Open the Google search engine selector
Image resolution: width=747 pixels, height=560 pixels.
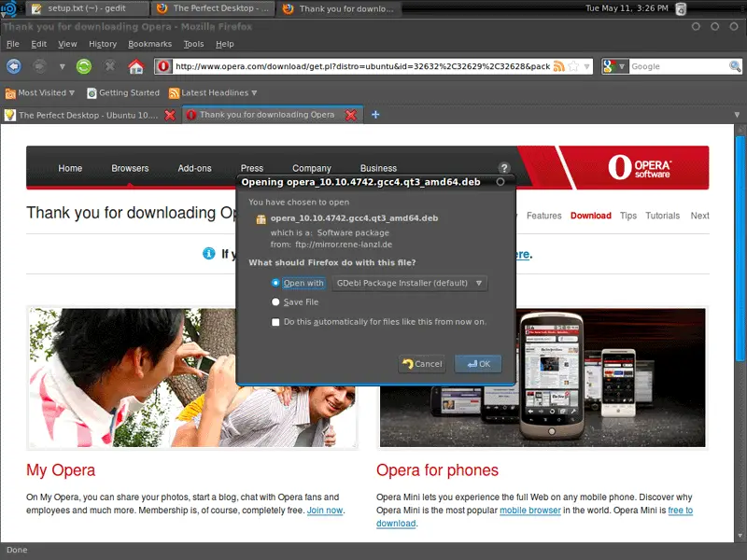pos(615,66)
